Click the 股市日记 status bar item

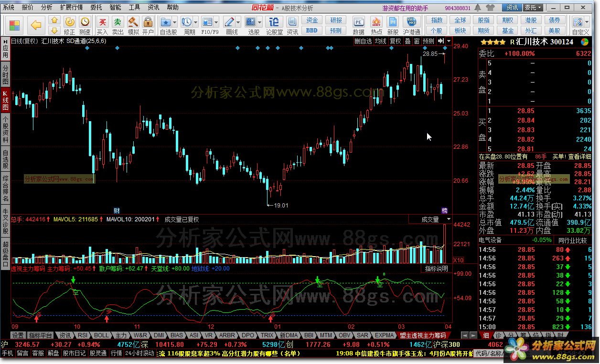point(75,354)
